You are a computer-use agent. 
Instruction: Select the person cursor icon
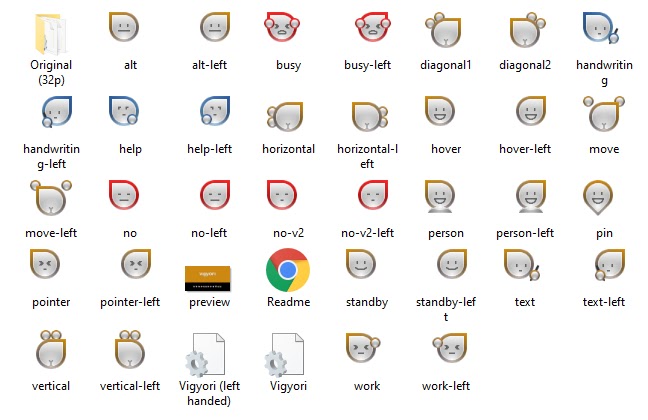tap(440, 196)
